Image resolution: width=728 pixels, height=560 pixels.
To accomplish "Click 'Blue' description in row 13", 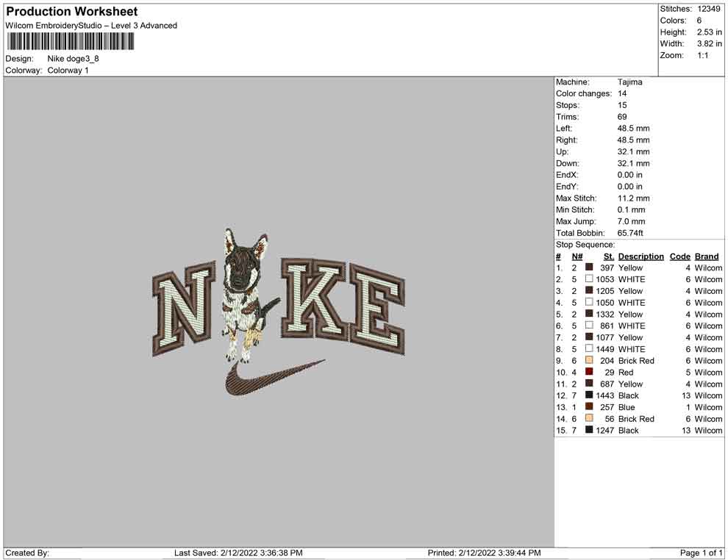I will (627, 407).
